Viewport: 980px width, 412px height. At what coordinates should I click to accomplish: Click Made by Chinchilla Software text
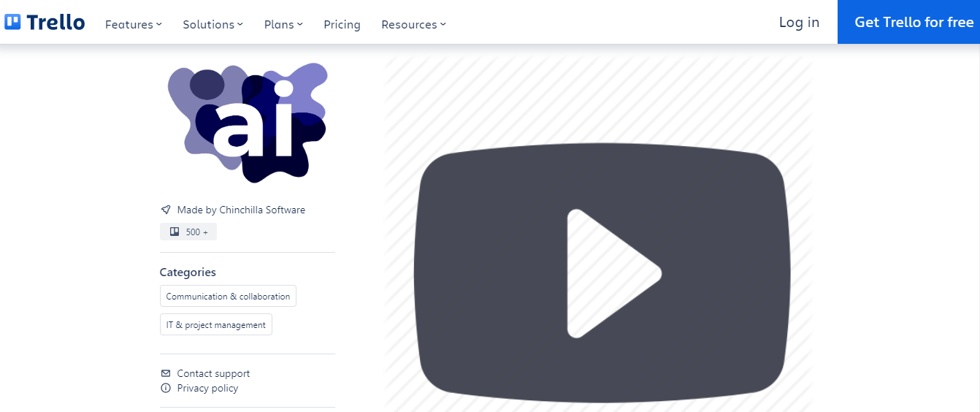[x=241, y=210]
